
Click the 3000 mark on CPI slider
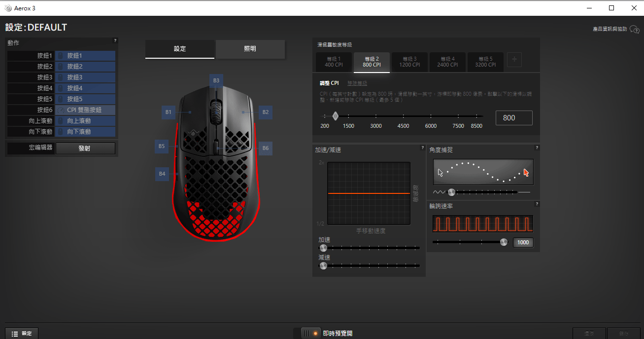click(376, 126)
